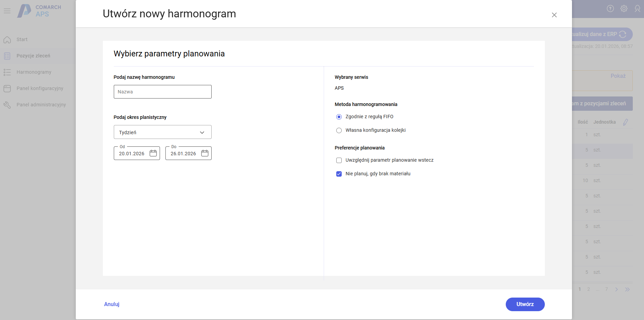Choose Własna konfiguracja kolejki method

pos(339,130)
